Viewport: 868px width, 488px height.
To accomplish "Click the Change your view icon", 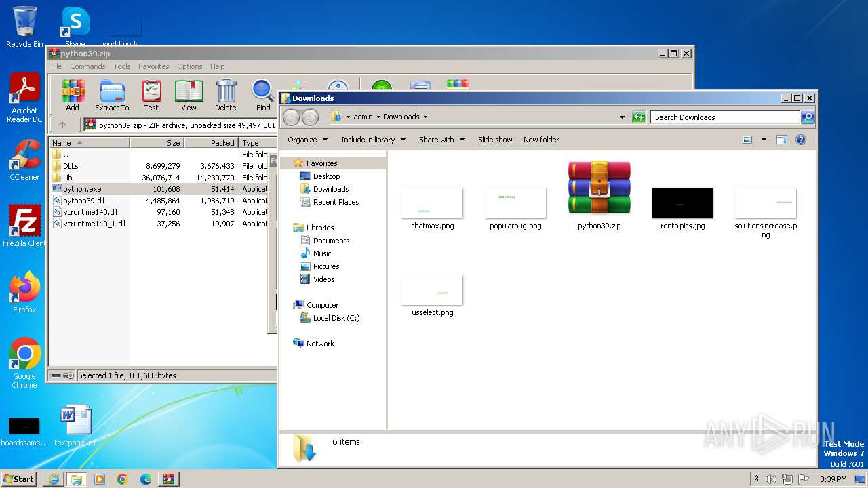I will pyautogui.click(x=747, y=140).
